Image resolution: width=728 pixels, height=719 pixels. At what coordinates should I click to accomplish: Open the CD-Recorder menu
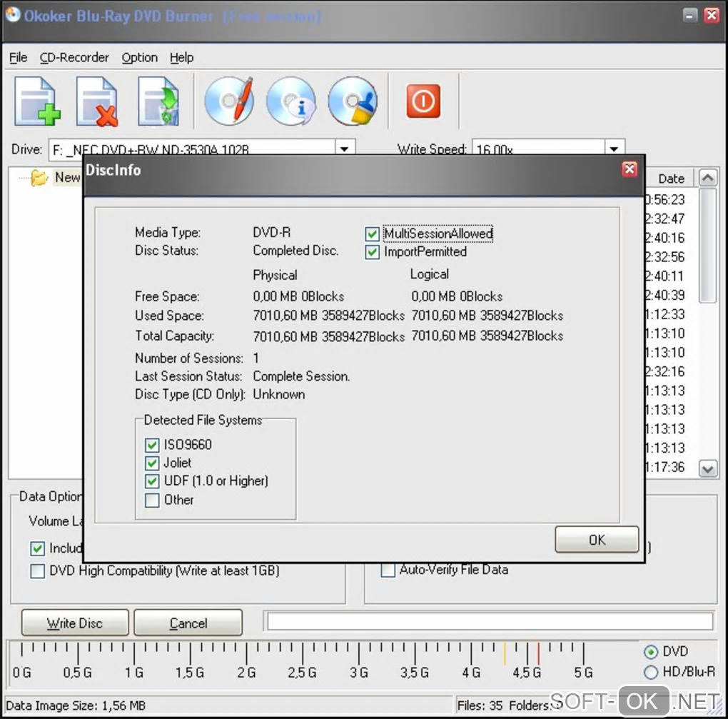(x=74, y=58)
